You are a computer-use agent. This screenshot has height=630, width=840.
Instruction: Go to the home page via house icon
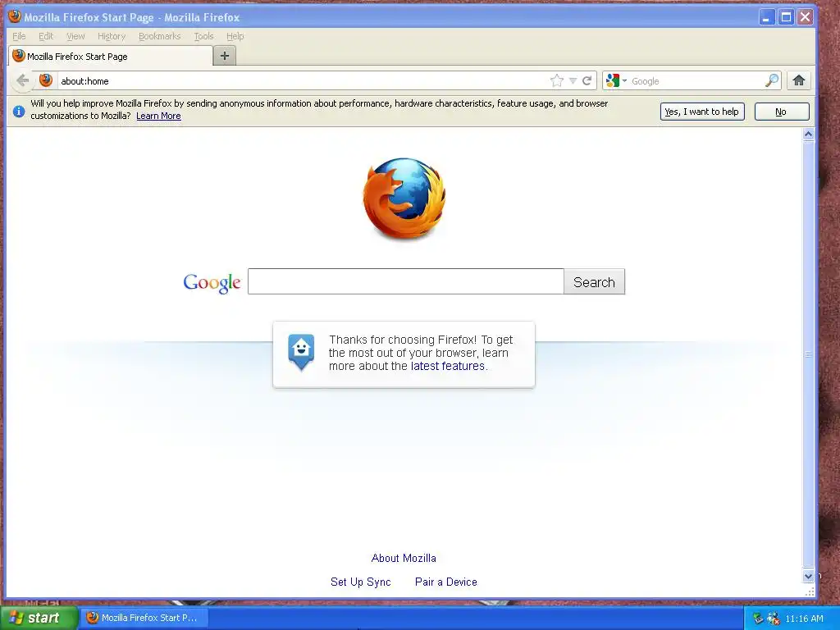[799, 81]
